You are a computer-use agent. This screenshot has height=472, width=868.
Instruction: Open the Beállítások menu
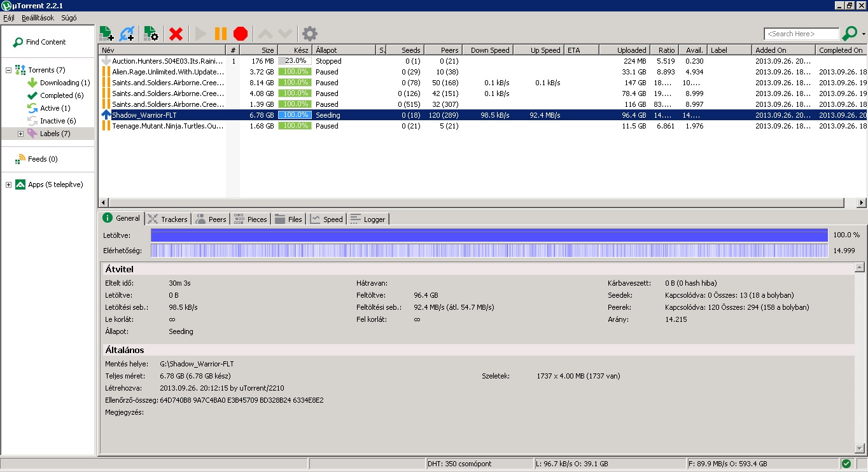click(x=38, y=18)
